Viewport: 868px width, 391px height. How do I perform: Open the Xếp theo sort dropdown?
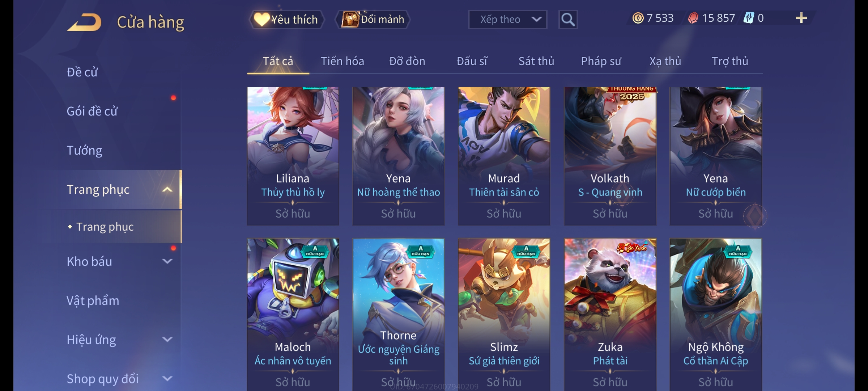point(507,20)
